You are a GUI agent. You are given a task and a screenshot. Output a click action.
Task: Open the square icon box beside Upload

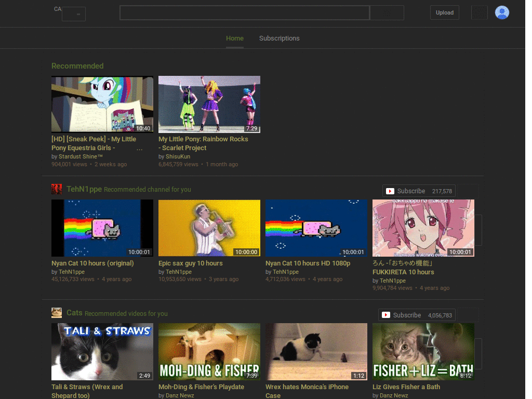[480, 12]
